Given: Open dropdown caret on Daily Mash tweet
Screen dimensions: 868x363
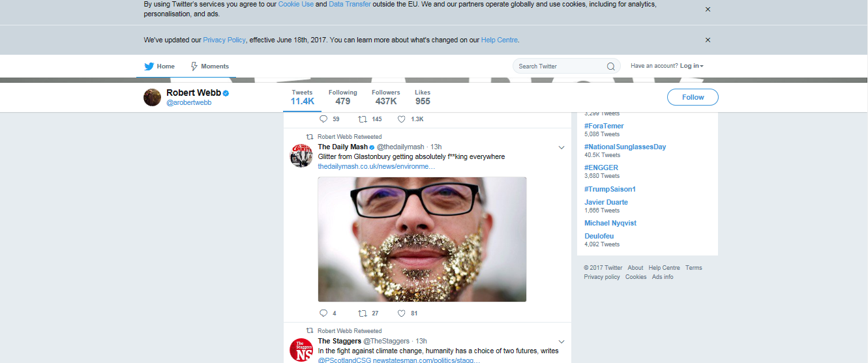Looking at the screenshot, I should click(x=561, y=148).
